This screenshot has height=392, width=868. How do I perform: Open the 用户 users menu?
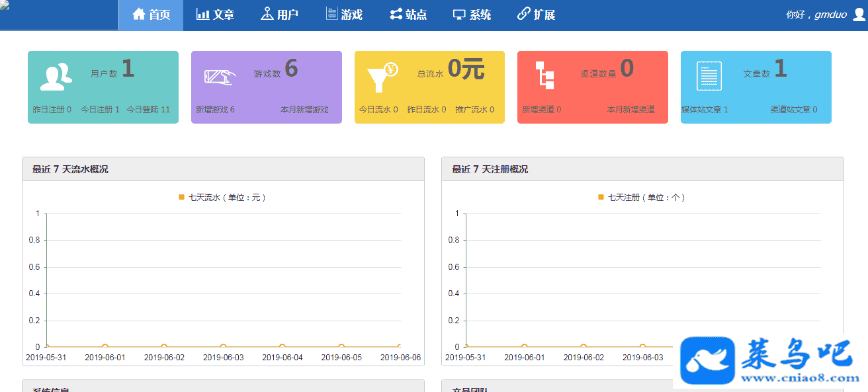click(x=279, y=15)
